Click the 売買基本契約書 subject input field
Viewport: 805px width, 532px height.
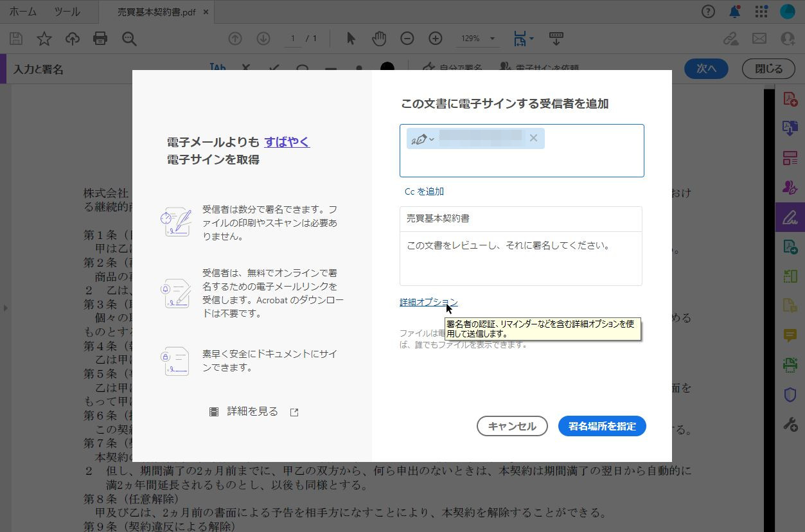[520, 218]
